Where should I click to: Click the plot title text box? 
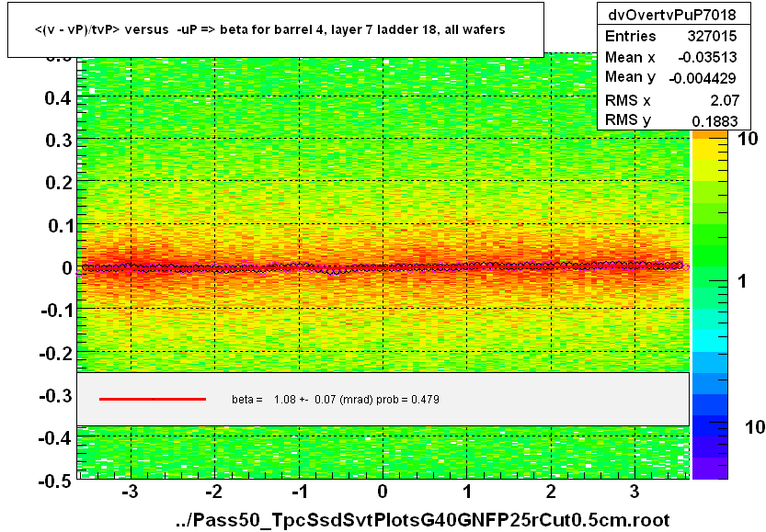pos(276,29)
